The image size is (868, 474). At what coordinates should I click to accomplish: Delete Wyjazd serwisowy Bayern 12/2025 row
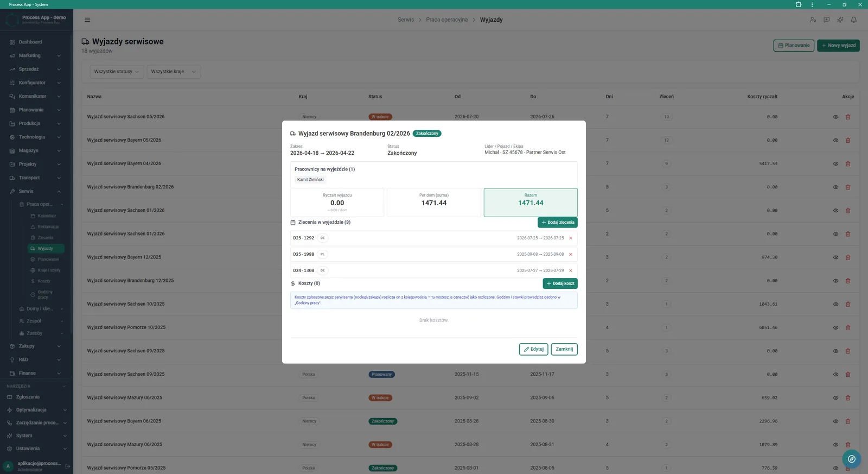point(848,257)
